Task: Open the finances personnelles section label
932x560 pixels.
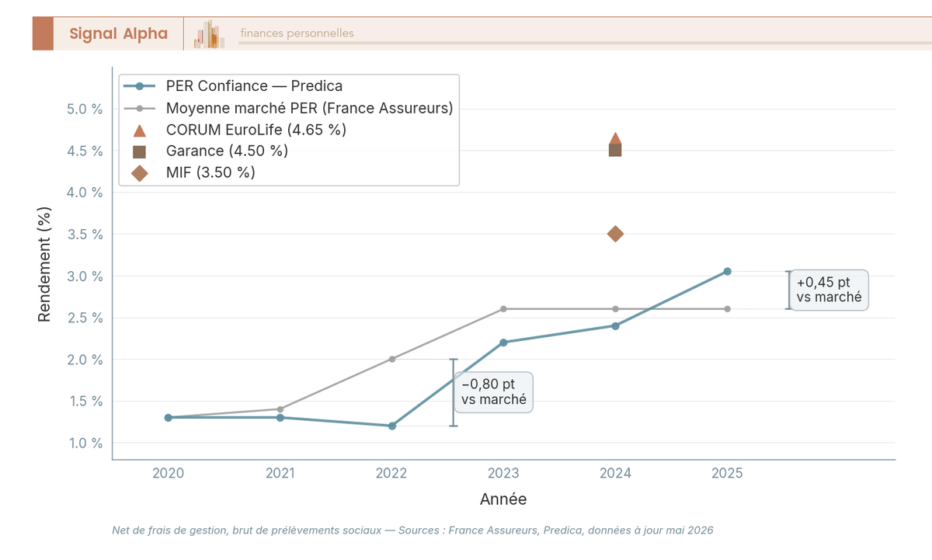Action: point(297,33)
